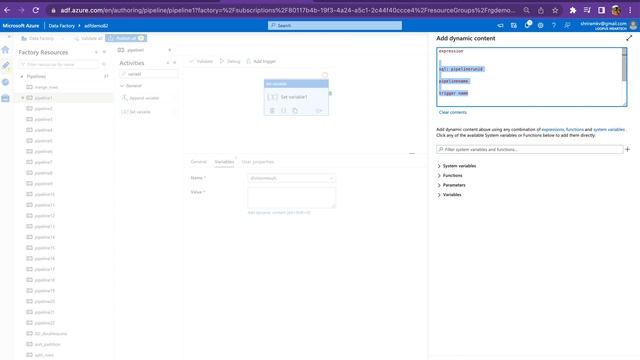Open the portal settings gear icon

540,25
